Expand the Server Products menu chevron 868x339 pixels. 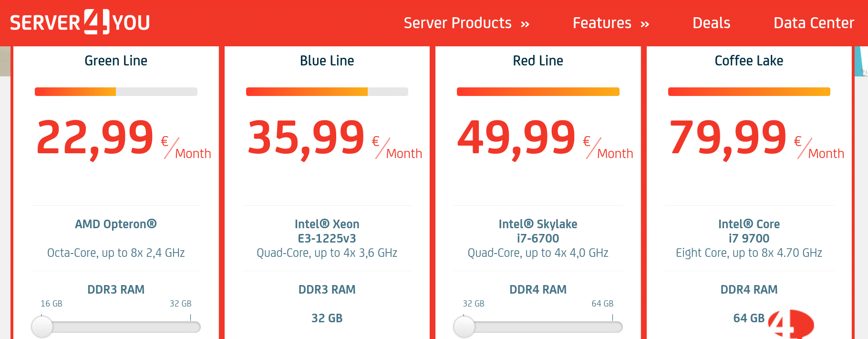[525, 24]
